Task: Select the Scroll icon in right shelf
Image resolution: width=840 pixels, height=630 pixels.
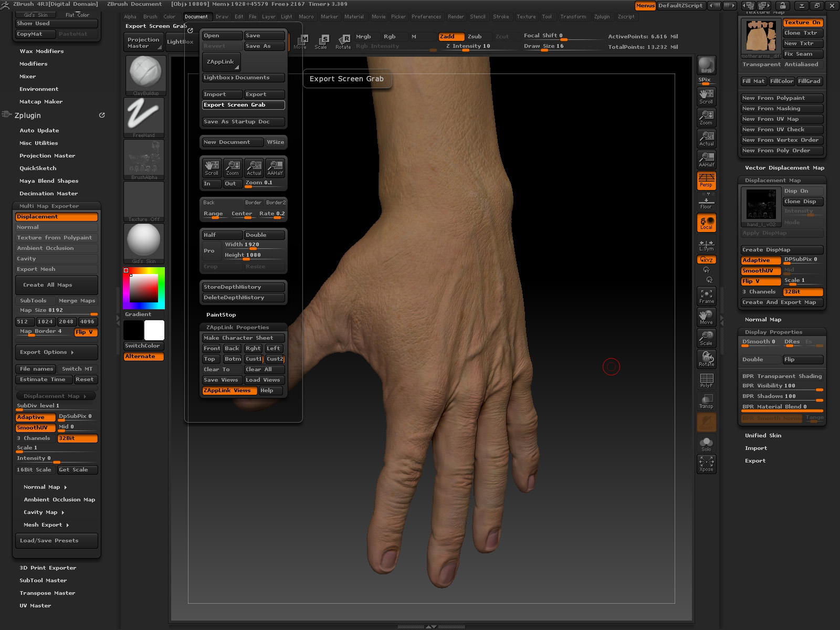Action: 707,96
